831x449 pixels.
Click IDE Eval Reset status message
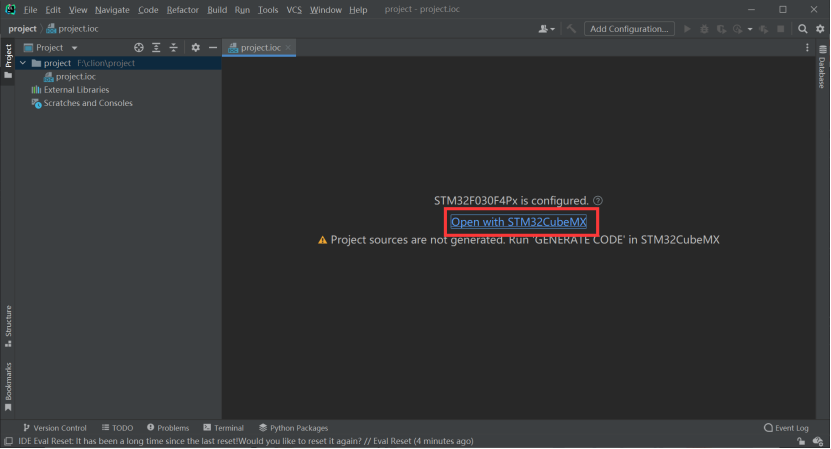246,441
